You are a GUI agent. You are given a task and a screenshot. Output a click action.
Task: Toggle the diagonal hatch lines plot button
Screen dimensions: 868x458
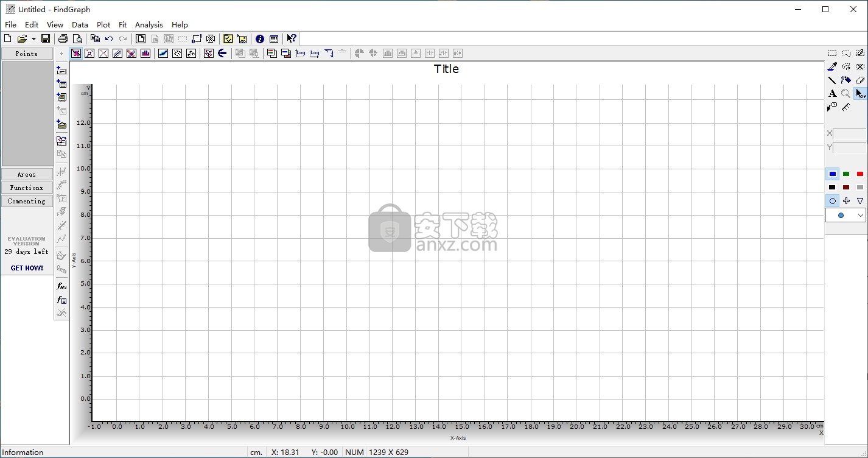pyautogui.click(x=117, y=54)
